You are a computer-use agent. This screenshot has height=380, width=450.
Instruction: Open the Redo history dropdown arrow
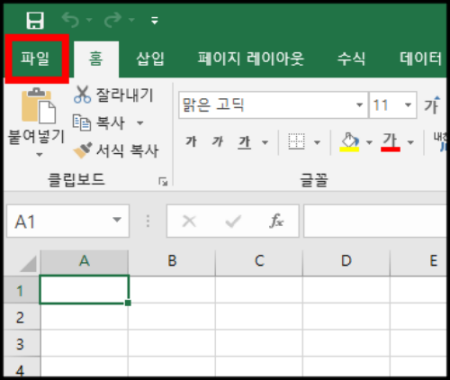click(132, 20)
